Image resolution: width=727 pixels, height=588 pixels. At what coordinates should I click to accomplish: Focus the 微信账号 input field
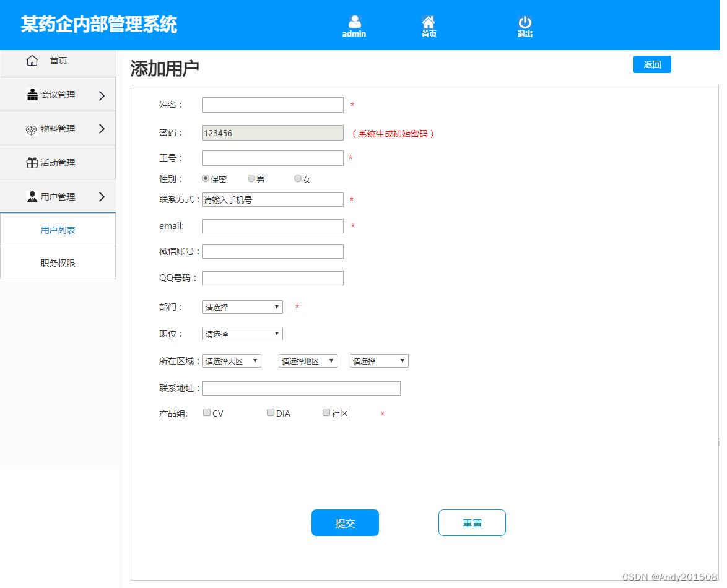(x=273, y=252)
